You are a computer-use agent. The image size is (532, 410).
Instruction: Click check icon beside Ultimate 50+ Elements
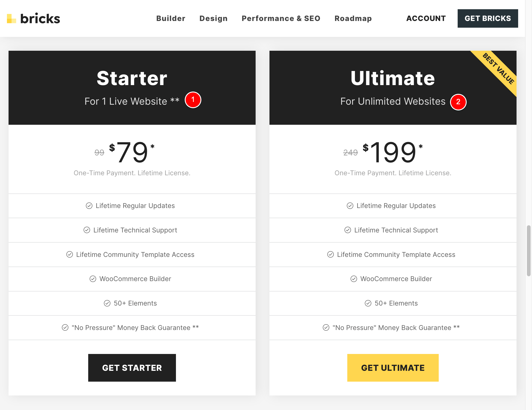pos(368,303)
